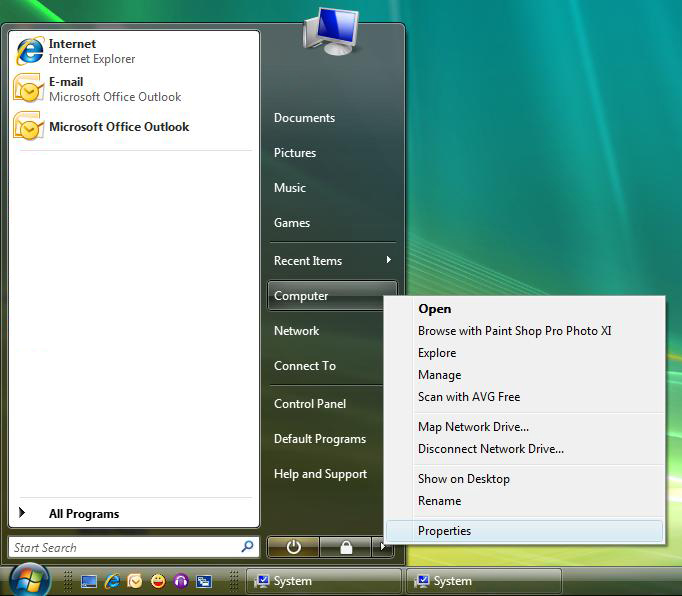Open Control Panel from Start menu
This screenshot has width=682, height=596.
pyautogui.click(x=310, y=404)
